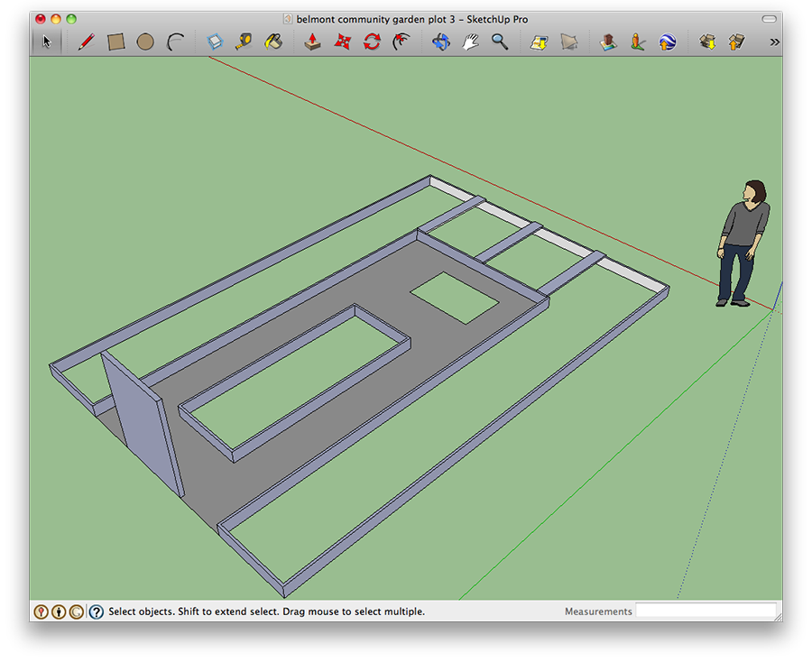812x662 pixels.
Task: Click the document proxy icon in title
Action: pyautogui.click(x=287, y=19)
